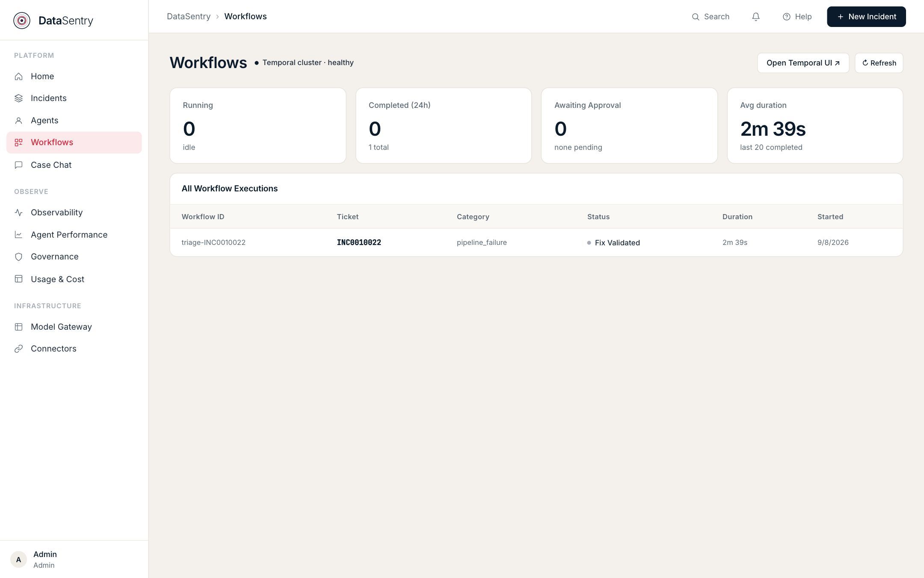The width and height of the screenshot is (924, 578).
Task: Open Incidents page
Action: [74, 98]
